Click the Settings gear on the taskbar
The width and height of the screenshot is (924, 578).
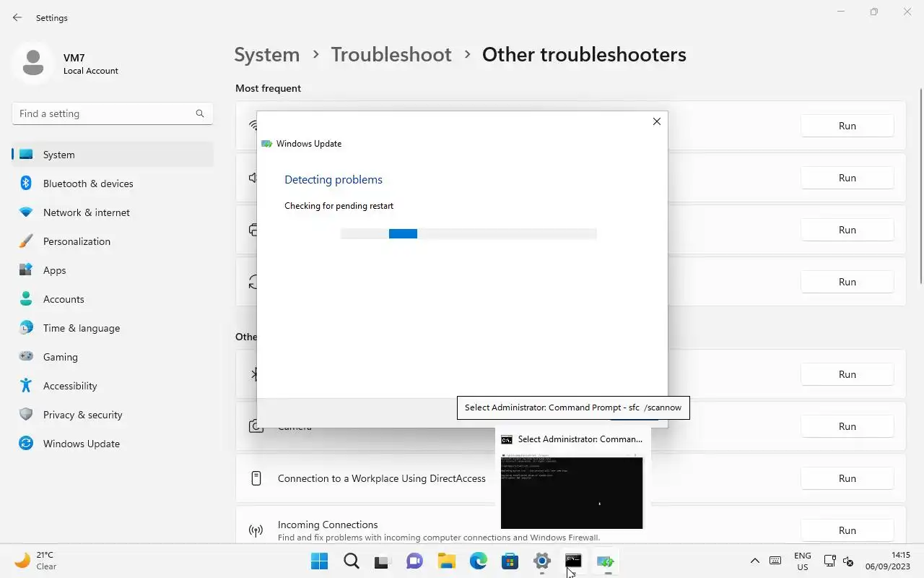pos(541,561)
